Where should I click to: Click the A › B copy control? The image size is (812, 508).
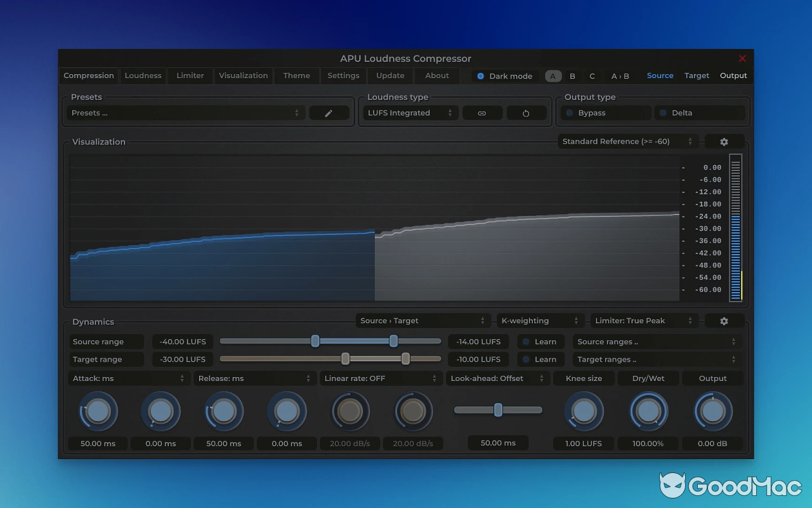click(620, 76)
